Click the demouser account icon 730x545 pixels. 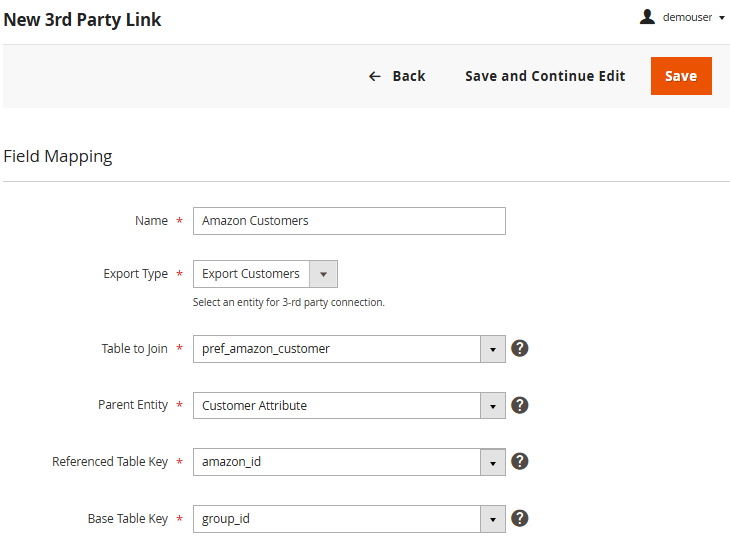point(647,17)
